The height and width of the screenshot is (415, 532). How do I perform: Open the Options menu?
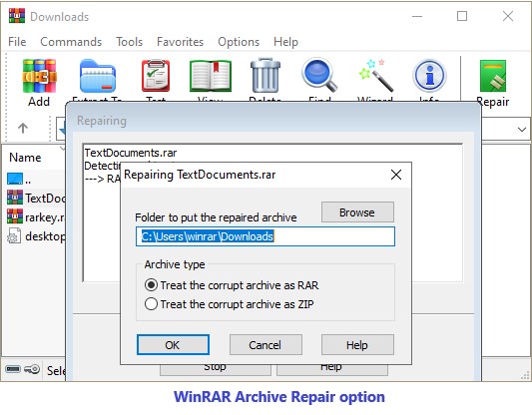[x=239, y=42]
